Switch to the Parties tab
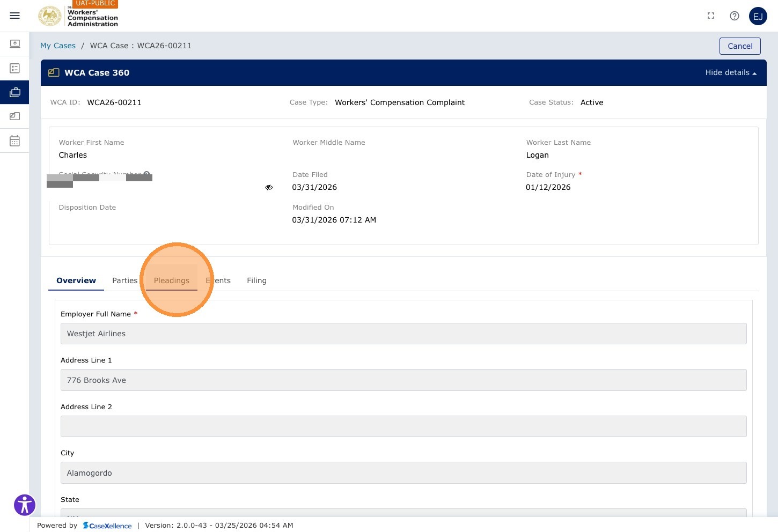 click(x=125, y=280)
